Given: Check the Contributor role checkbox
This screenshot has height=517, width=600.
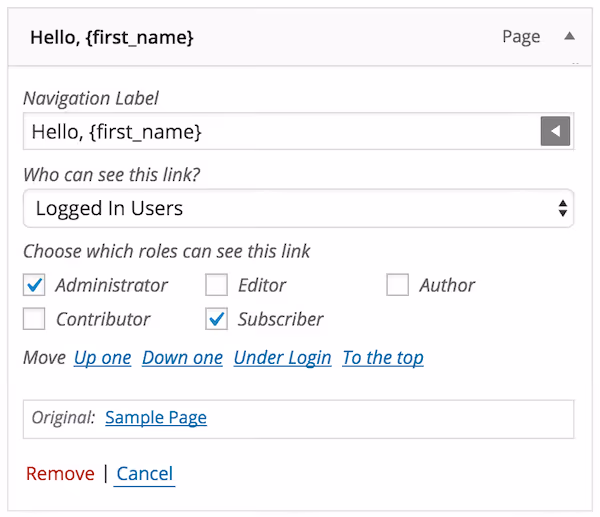Looking at the screenshot, I should click(34, 318).
